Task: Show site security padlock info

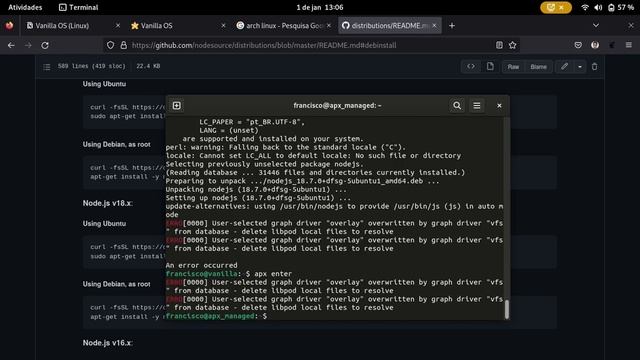Action: click(123, 45)
